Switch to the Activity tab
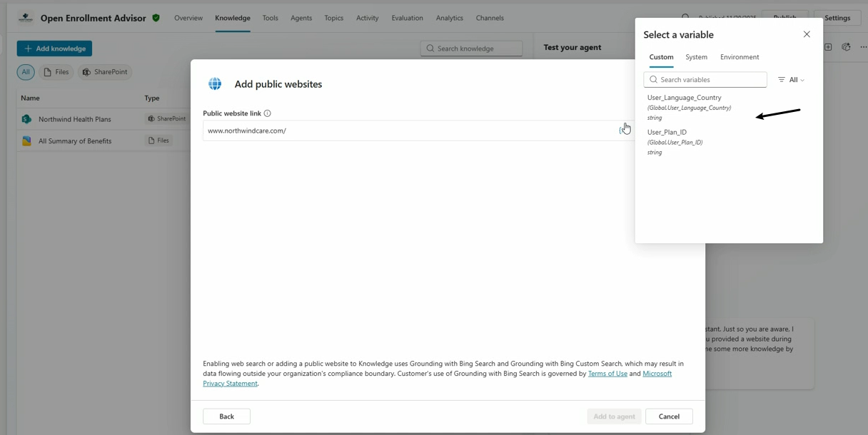Image resolution: width=868 pixels, height=435 pixels. (x=368, y=18)
